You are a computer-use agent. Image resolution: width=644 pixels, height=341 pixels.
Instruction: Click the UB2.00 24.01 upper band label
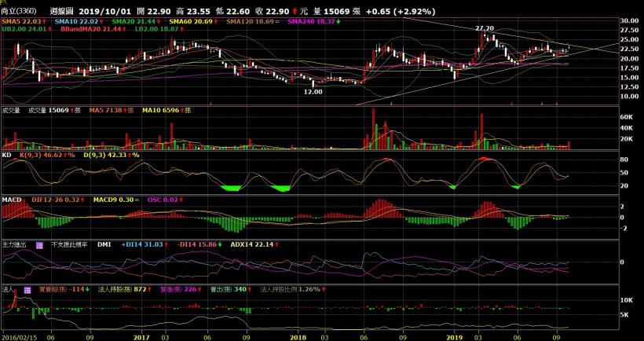tap(27, 29)
